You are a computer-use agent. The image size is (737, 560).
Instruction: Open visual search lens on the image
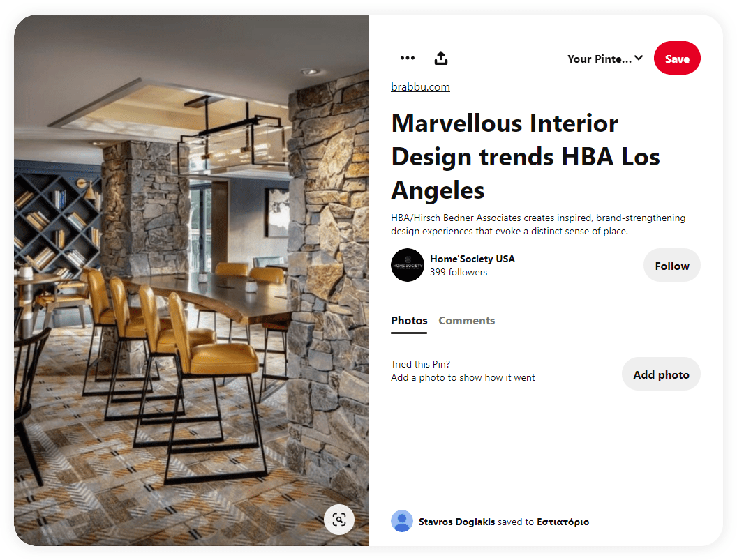coord(339,520)
